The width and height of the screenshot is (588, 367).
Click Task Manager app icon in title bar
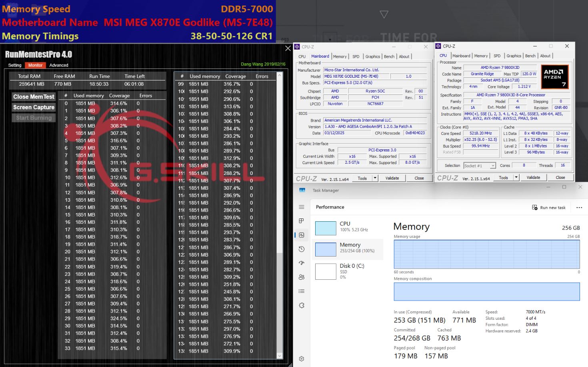[302, 190]
